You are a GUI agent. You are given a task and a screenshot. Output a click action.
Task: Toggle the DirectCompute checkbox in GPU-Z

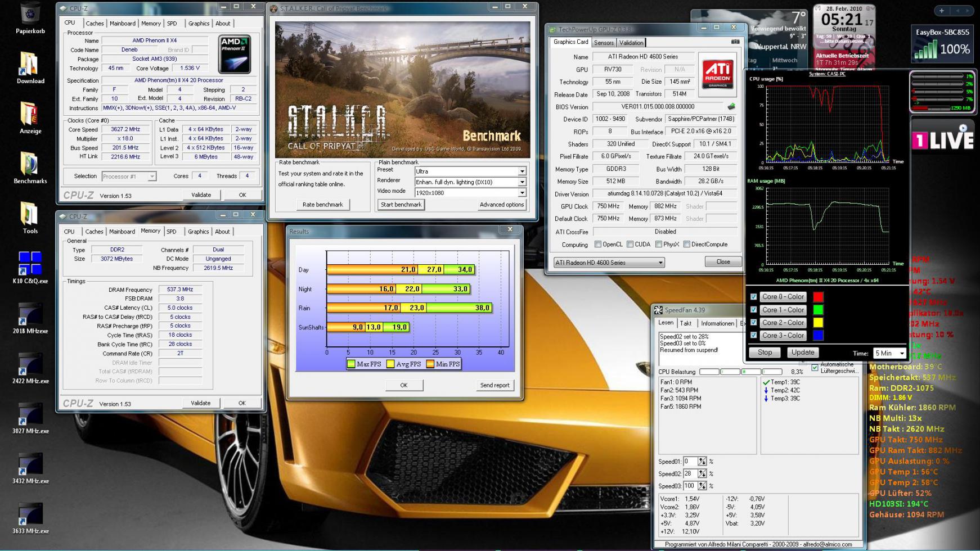(686, 245)
